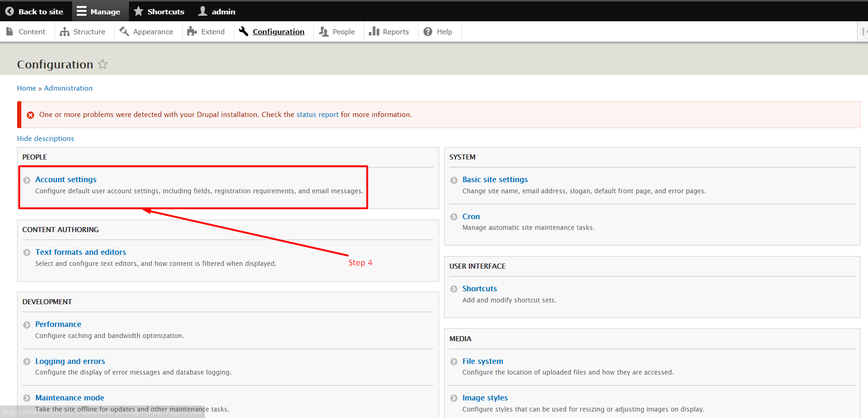Open the Reports menu item
The image size is (868, 418).
[391, 31]
